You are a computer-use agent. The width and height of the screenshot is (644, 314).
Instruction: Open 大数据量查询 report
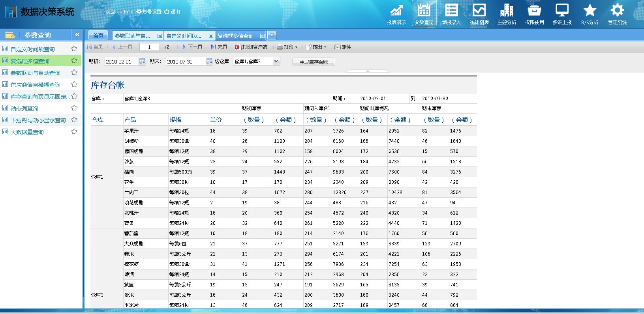pyautogui.click(x=27, y=132)
